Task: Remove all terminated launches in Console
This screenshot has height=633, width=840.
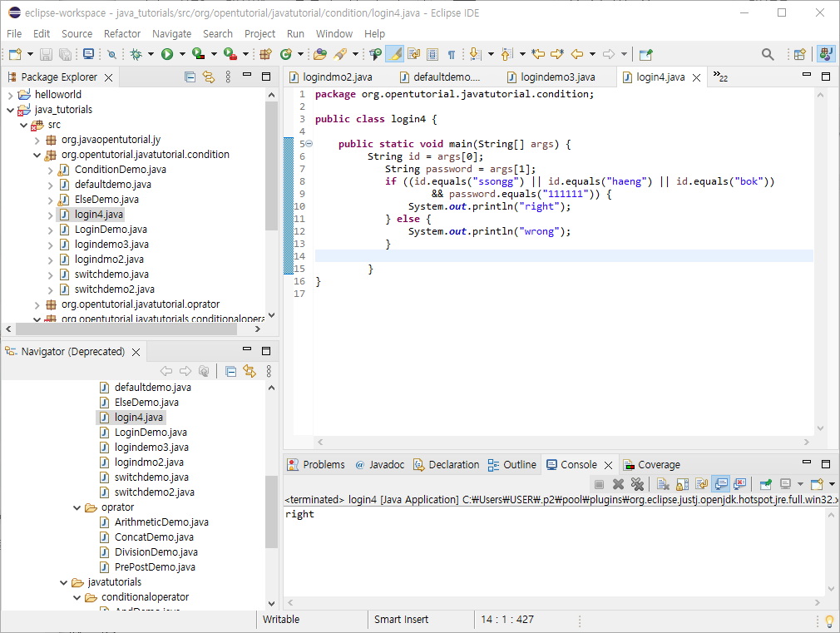Action: tap(637, 485)
